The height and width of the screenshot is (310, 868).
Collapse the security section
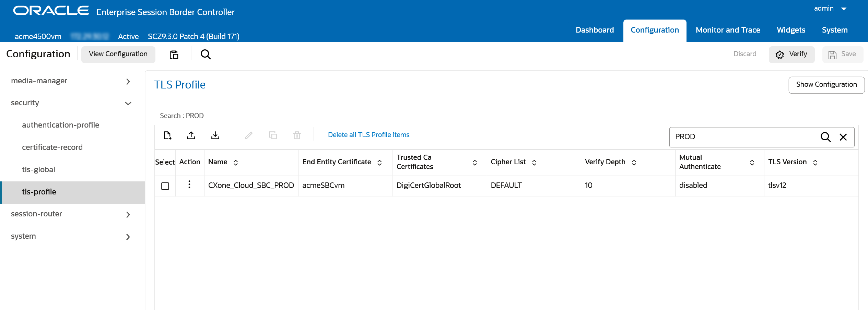(x=128, y=103)
